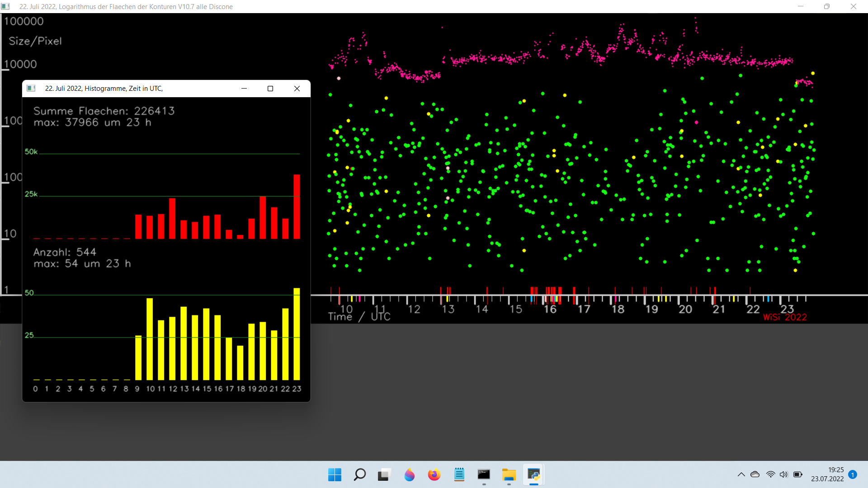Viewport: 868px width, 488px height.
Task: Minimize the Histogramme window
Action: pos(244,89)
